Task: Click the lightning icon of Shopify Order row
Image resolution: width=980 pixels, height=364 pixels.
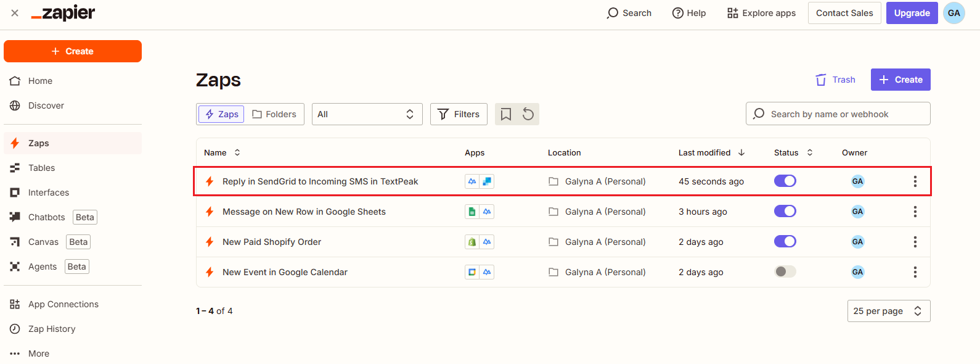Action: (210, 242)
